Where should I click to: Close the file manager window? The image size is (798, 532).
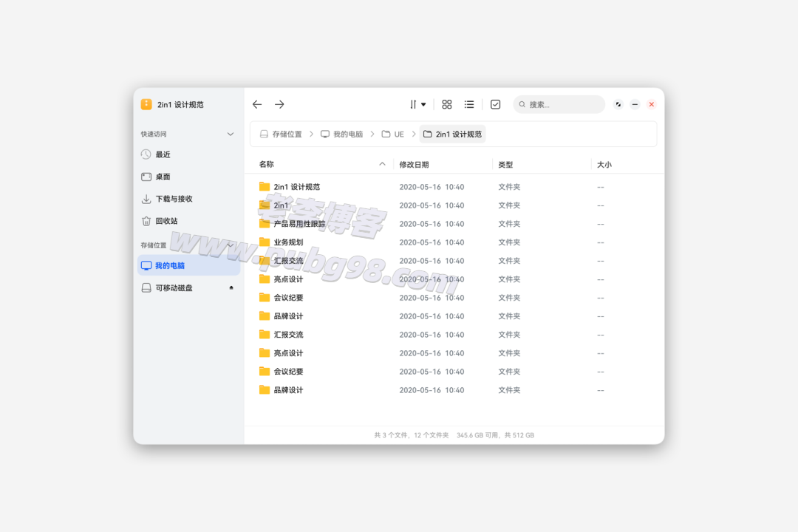[x=652, y=104]
